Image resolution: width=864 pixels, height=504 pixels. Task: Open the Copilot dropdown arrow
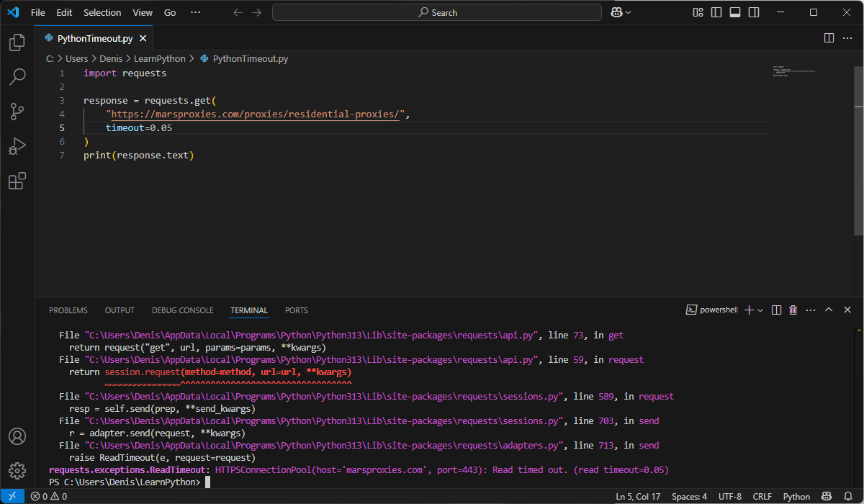pyautogui.click(x=628, y=12)
